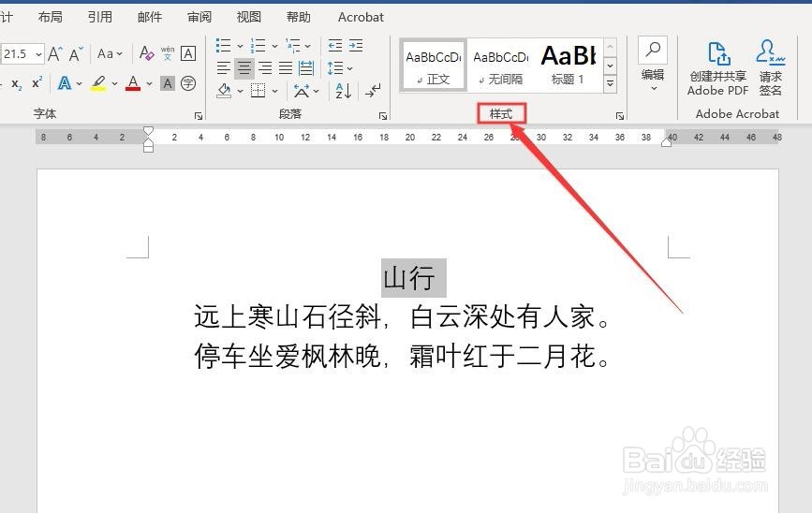Open the Font dialog launcher
This screenshot has width=812, height=513.
coord(199,116)
